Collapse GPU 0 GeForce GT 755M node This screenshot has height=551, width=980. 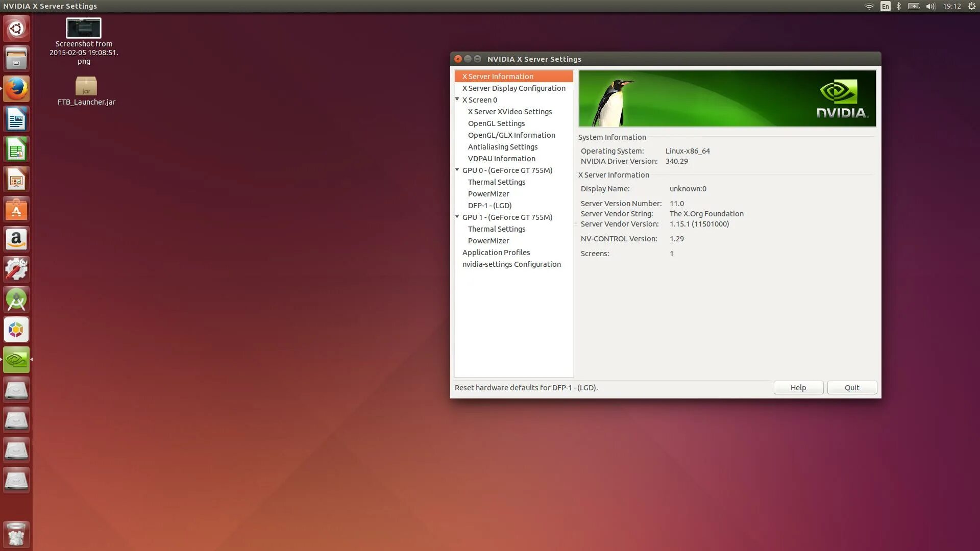point(457,170)
